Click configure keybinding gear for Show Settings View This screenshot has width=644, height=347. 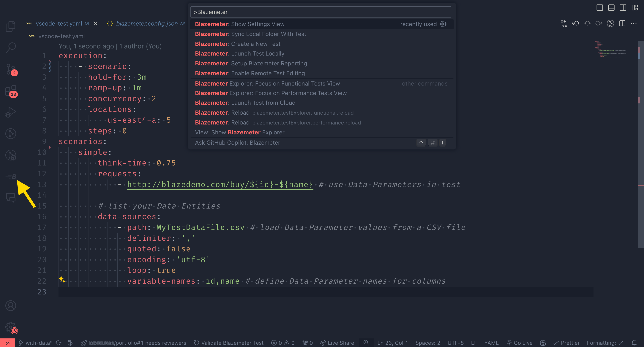coord(443,24)
